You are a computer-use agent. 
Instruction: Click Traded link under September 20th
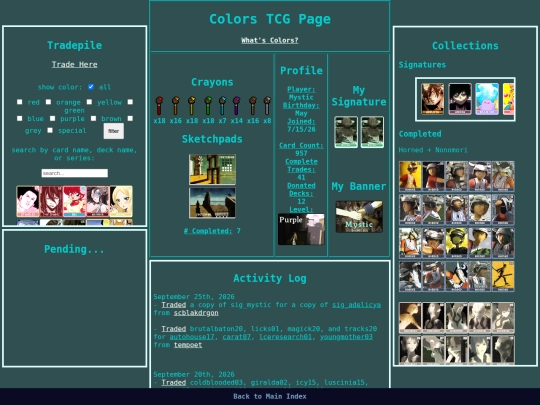pos(174,382)
